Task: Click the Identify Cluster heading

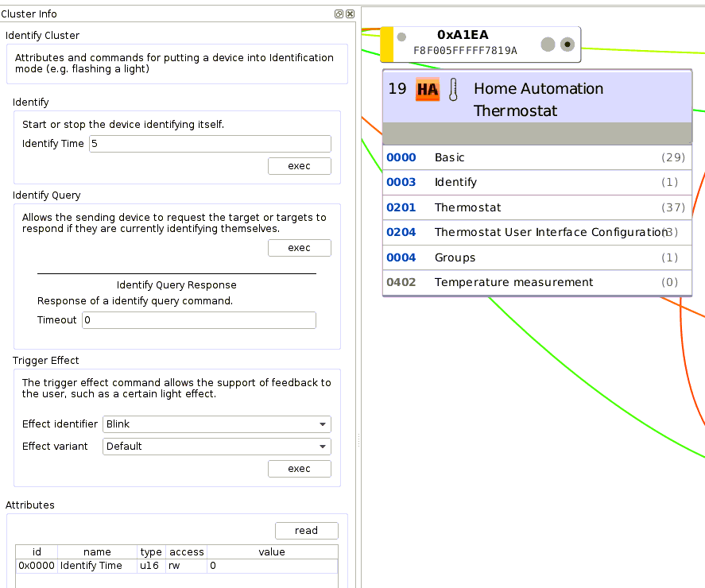Action: coord(42,36)
